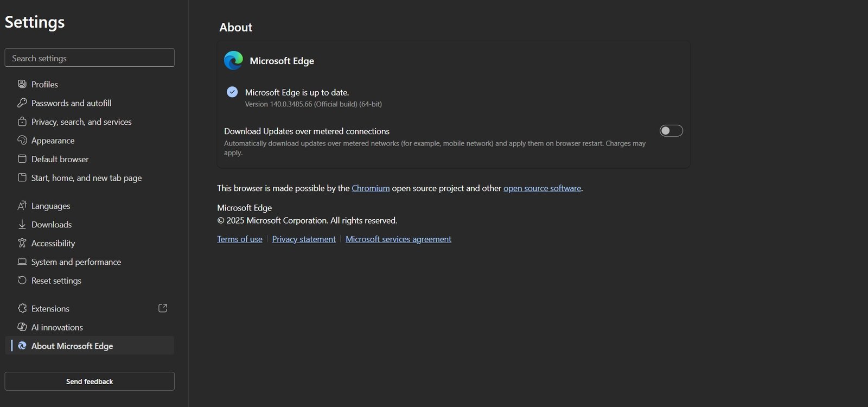Open the Downloads settings page
868x407 pixels.
point(90,224)
